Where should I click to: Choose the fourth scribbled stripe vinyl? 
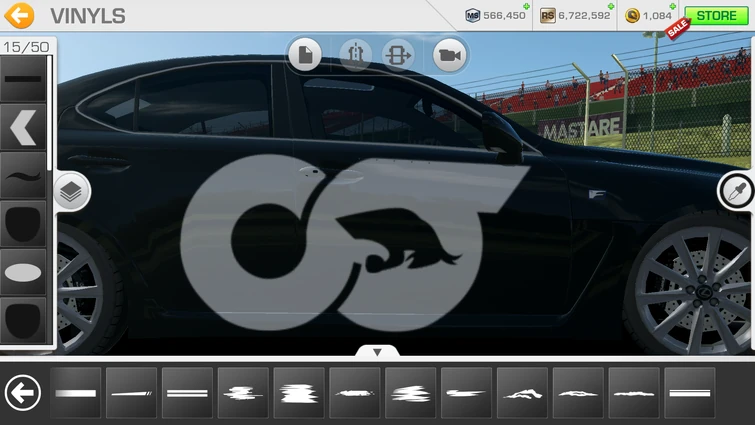coord(243,393)
